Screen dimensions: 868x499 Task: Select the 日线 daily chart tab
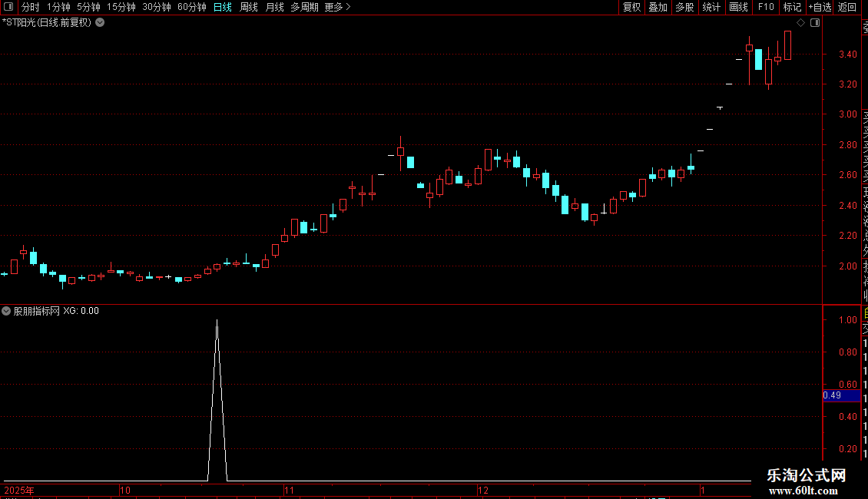223,7
